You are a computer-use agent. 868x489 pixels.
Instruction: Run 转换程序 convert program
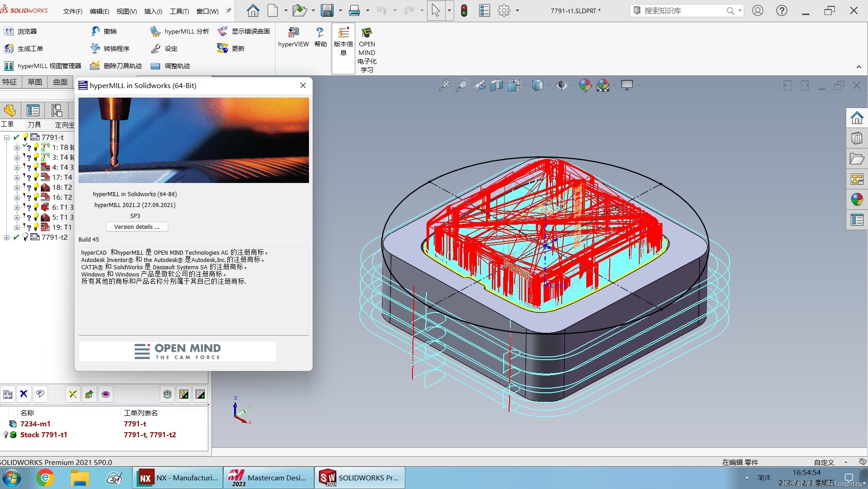110,49
